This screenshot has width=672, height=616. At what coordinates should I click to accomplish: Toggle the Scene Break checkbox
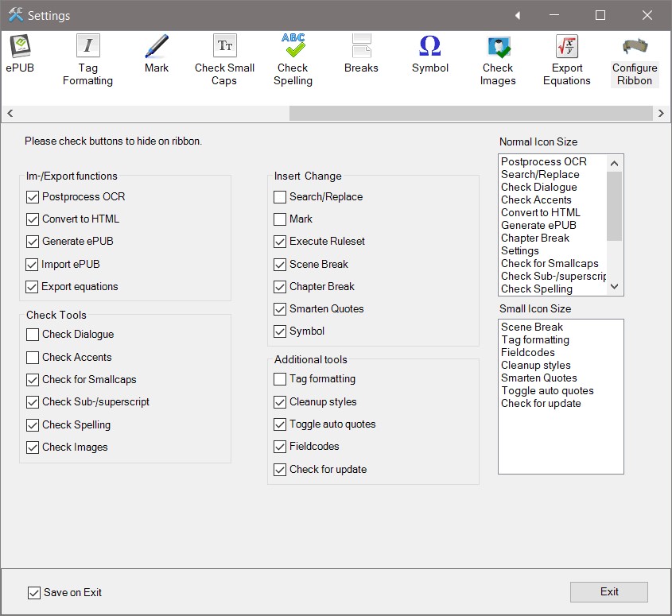(280, 265)
